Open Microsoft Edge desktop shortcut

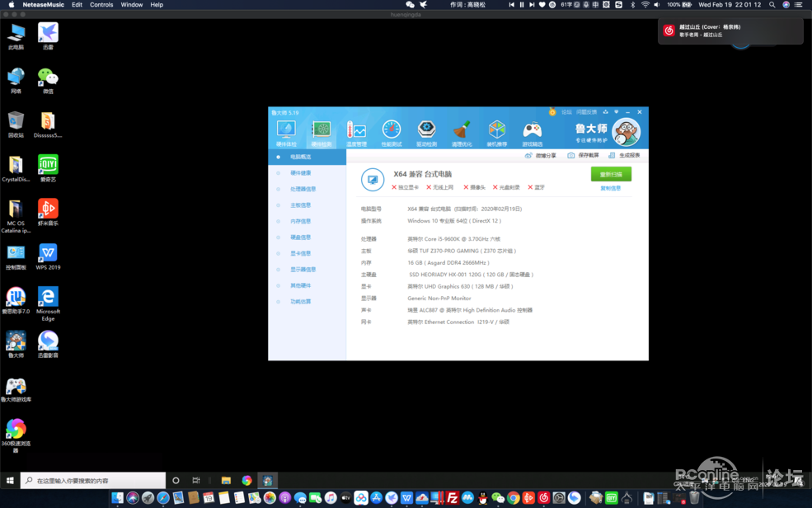click(48, 304)
